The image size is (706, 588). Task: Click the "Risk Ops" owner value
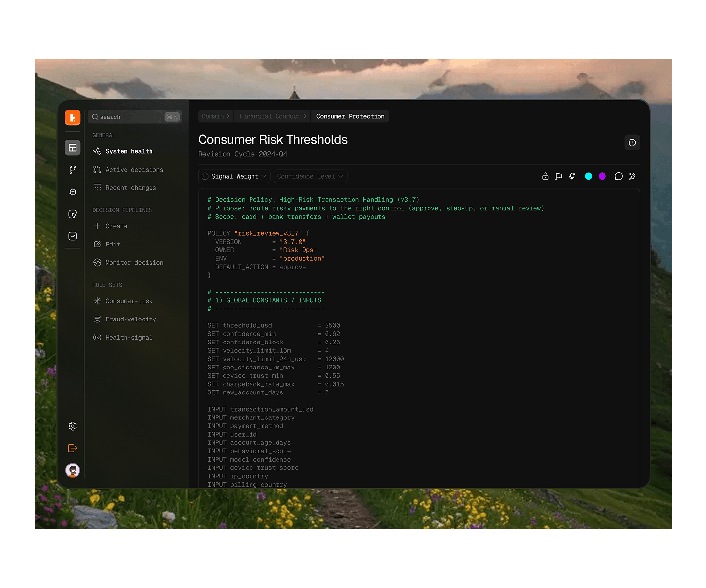coord(298,250)
